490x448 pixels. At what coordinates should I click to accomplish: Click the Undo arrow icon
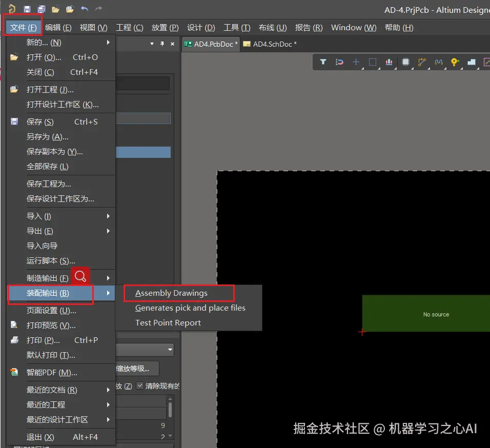tap(85, 9)
